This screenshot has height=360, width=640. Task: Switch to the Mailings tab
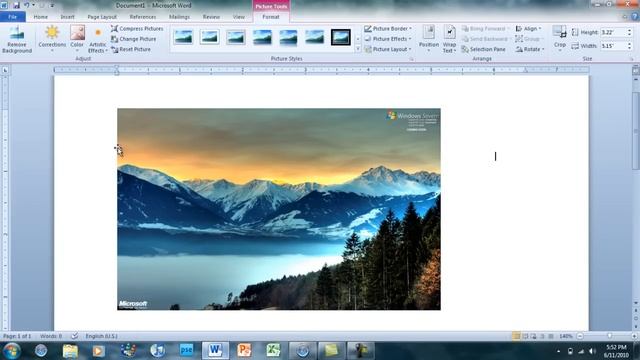(x=179, y=17)
